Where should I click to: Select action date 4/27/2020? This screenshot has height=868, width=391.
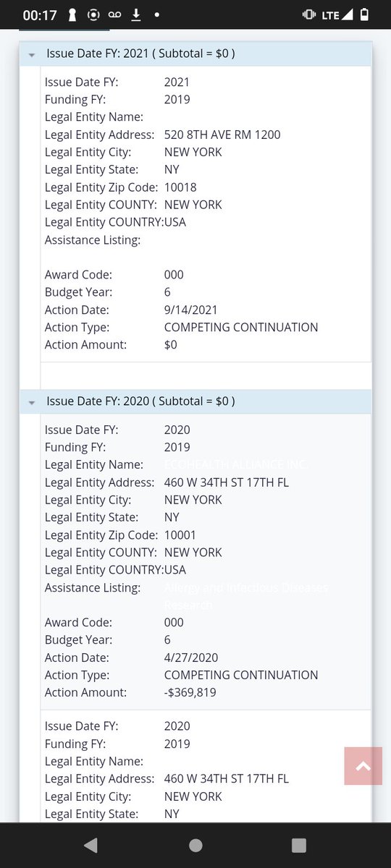191,658
